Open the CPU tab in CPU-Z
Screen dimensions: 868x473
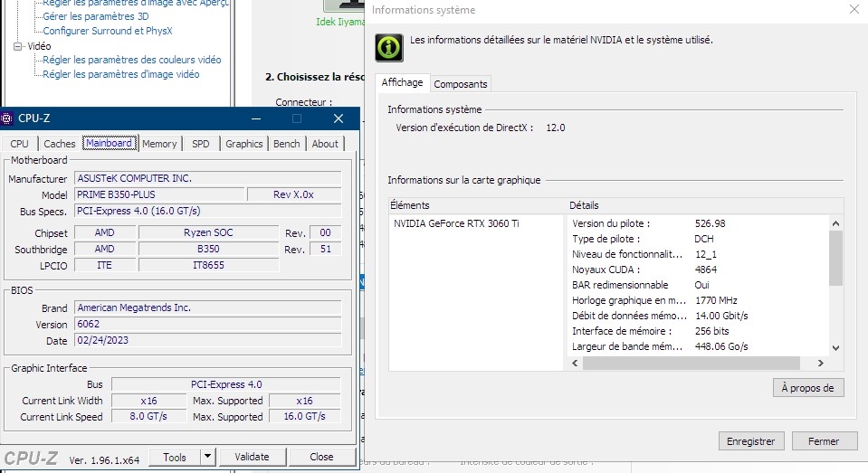19,144
